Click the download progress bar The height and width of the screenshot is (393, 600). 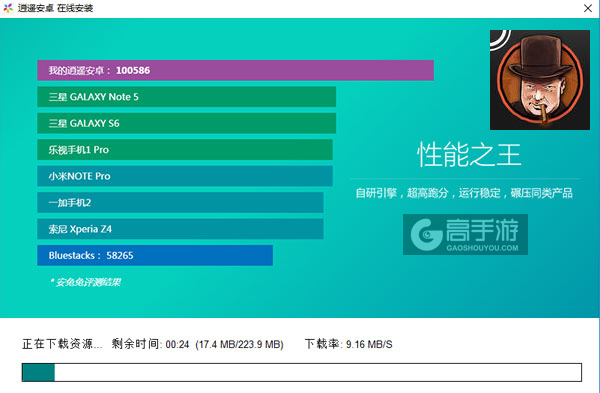point(302,372)
